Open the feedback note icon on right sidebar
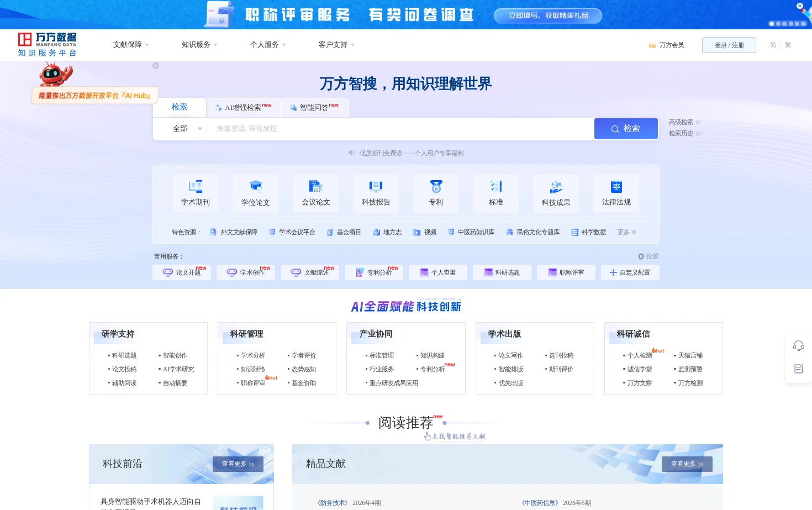 (798, 369)
